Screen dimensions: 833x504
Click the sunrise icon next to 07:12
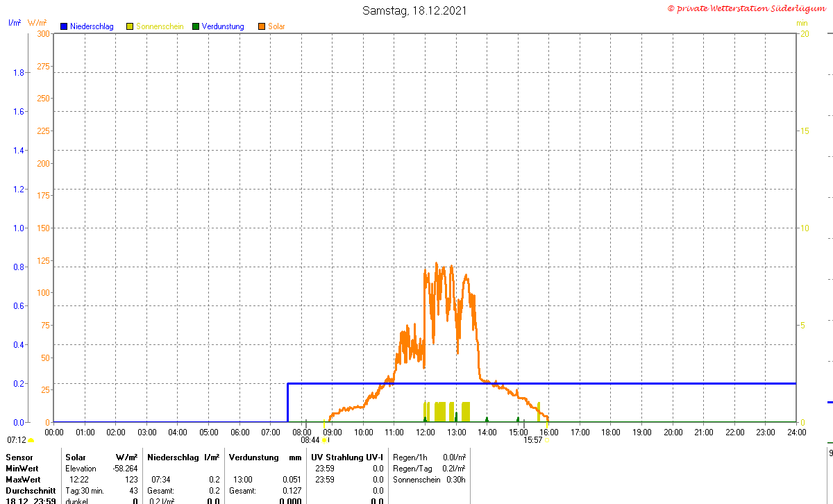point(31,440)
